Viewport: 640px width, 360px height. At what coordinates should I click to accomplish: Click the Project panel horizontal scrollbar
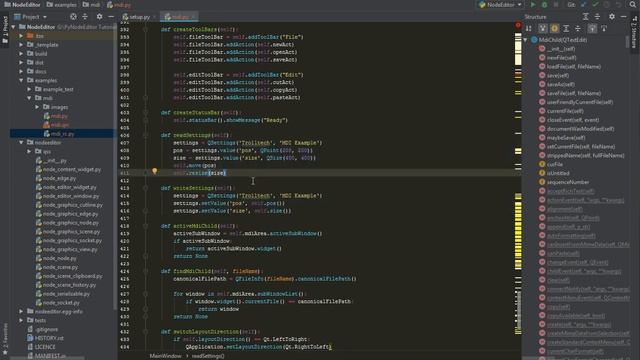click(47, 358)
